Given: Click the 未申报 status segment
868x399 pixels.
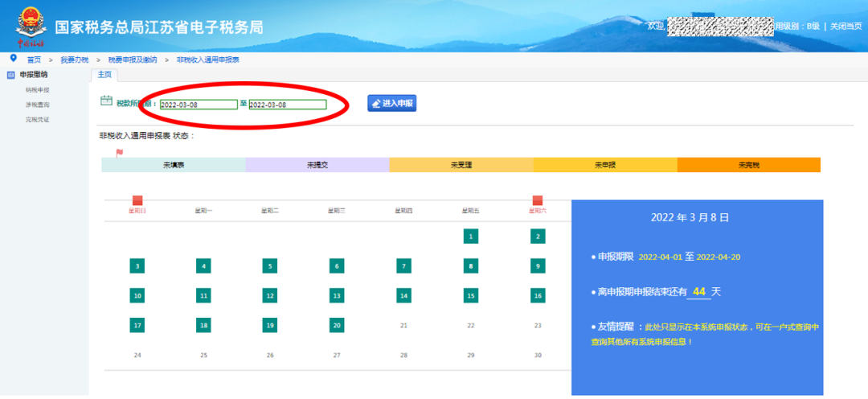Looking at the screenshot, I should (606, 165).
